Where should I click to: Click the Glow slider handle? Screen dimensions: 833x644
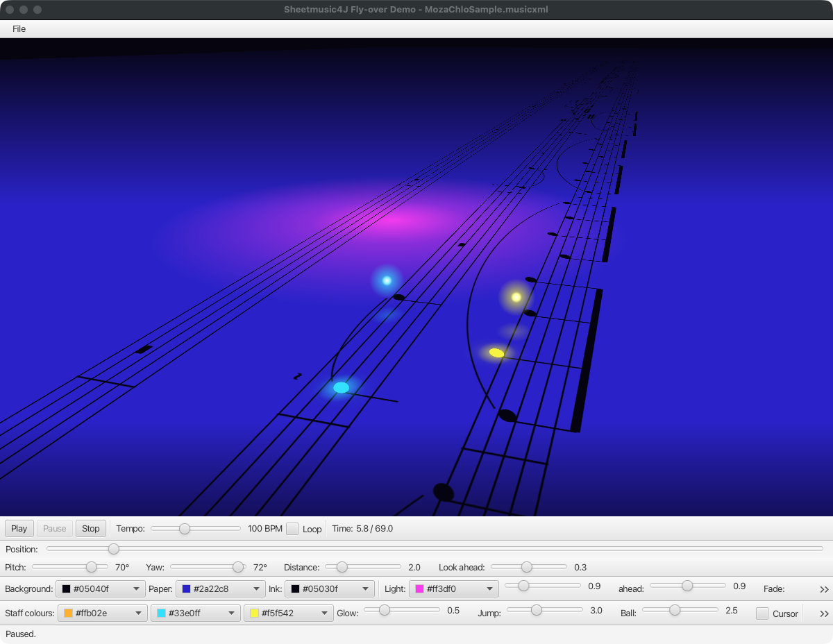coord(384,610)
